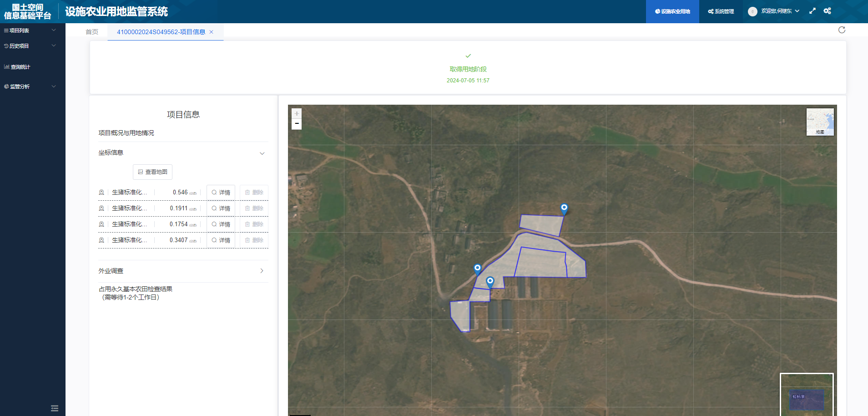Switch to the 首页 tab
The width and height of the screenshot is (868, 416).
pos(92,32)
